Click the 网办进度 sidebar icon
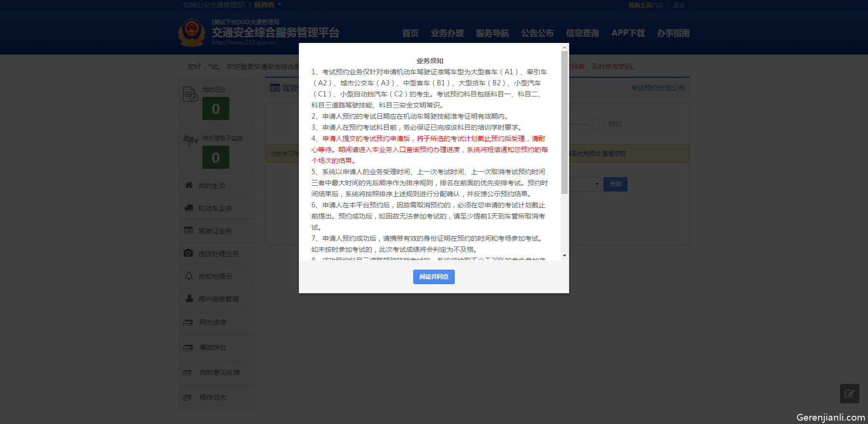Image resolution: width=868 pixels, height=424 pixels. click(188, 322)
